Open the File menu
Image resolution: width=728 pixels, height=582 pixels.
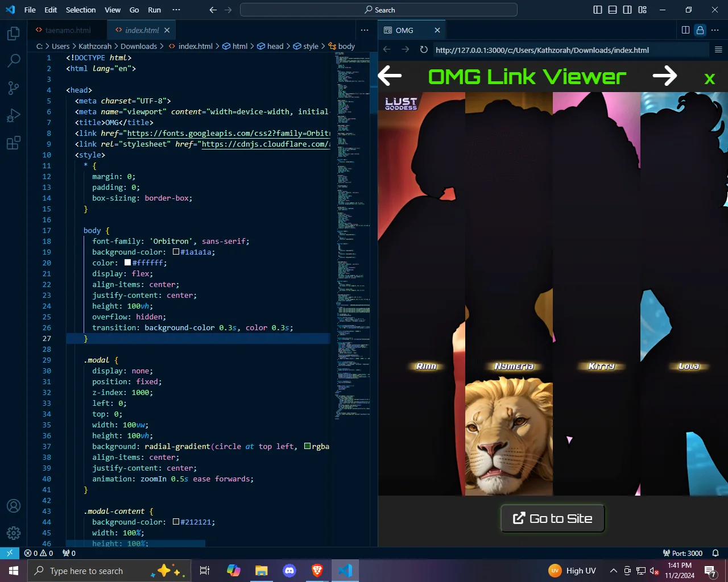tap(30, 10)
